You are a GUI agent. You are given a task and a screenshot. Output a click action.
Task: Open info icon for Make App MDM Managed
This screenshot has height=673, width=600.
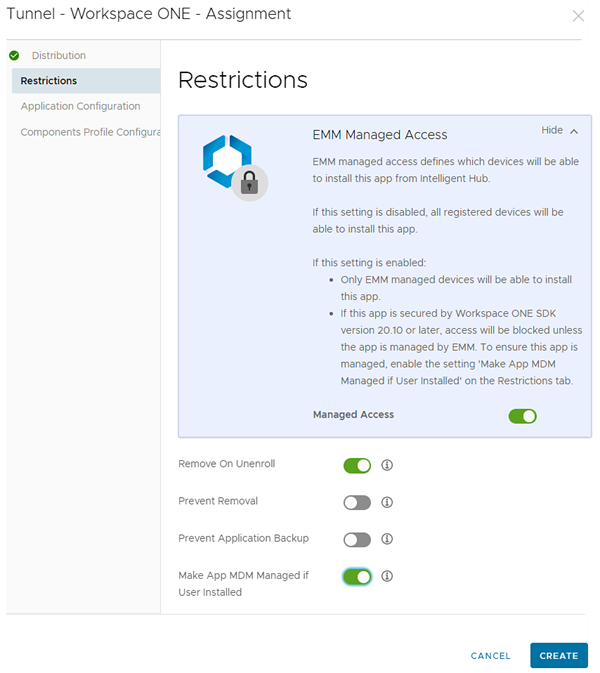(387, 576)
